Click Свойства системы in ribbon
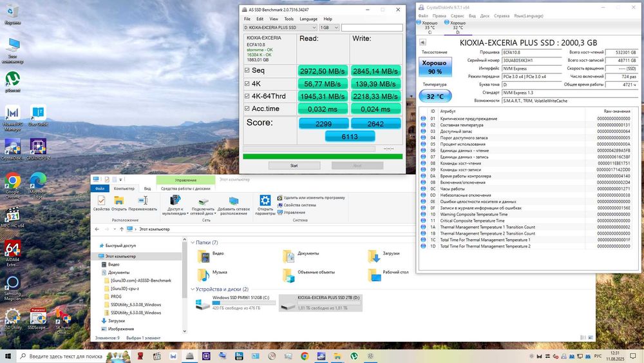The height and width of the screenshot is (363, 644). pyautogui.click(x=296, y=205)
